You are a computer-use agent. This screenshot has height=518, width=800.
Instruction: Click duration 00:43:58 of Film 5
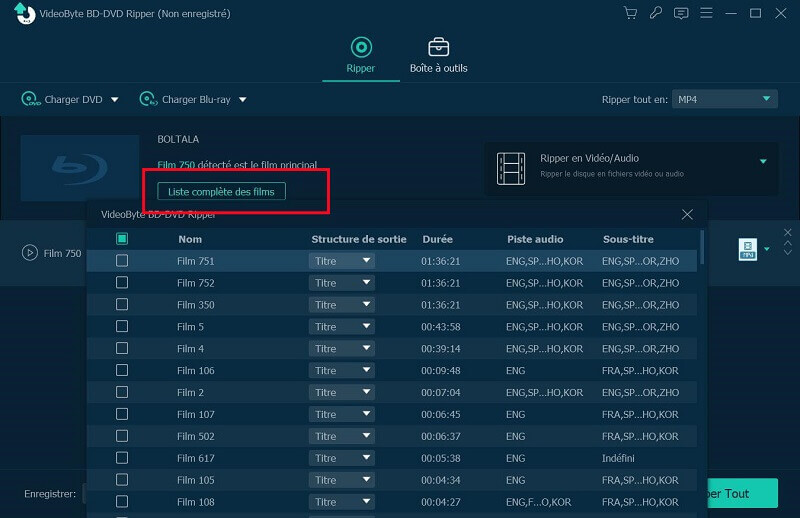pos(440,327)
